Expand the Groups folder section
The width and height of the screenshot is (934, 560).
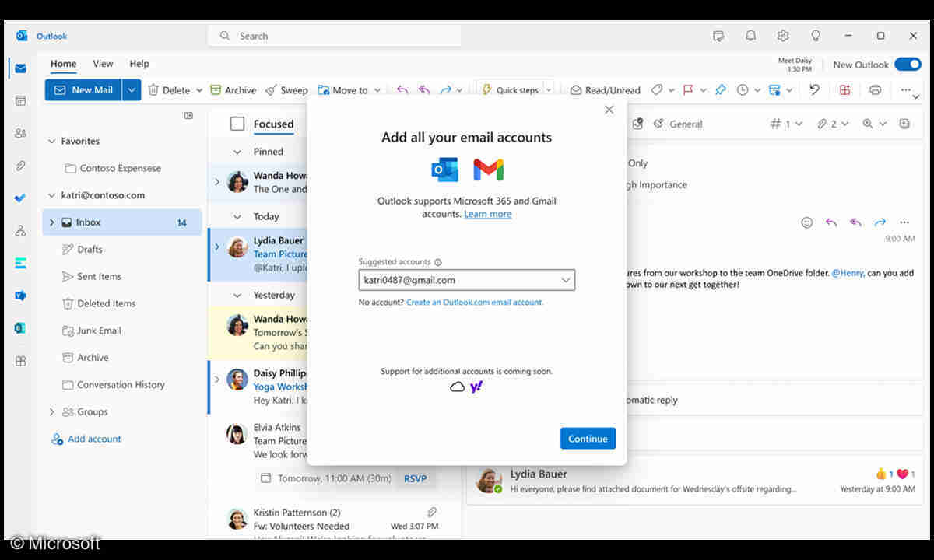(x=52, y=412)
